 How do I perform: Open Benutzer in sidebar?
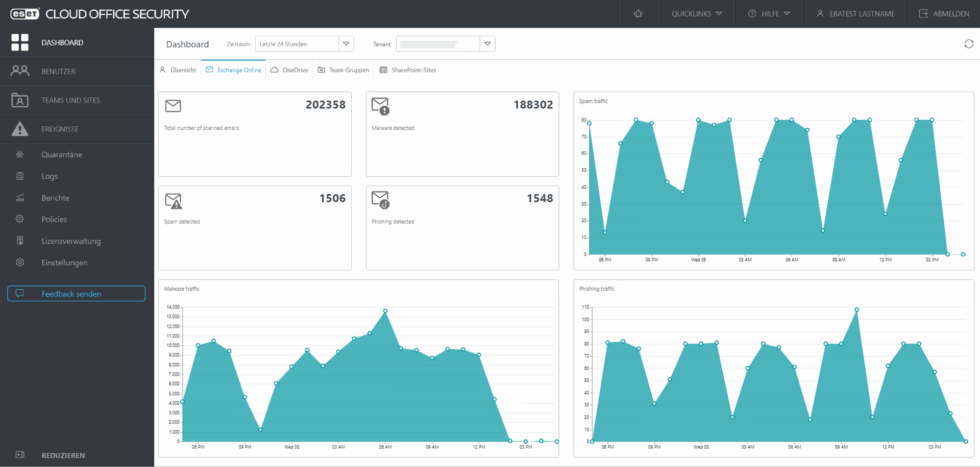point(77,71)
